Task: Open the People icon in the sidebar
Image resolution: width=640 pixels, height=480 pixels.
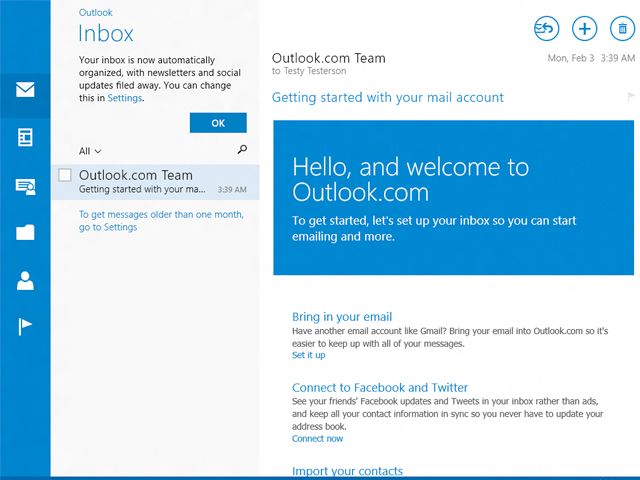Action: click(25, 280)
